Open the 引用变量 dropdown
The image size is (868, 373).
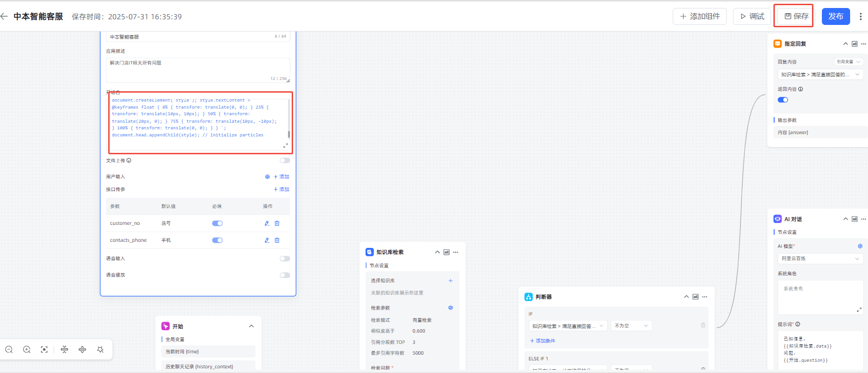coord(849,62)
